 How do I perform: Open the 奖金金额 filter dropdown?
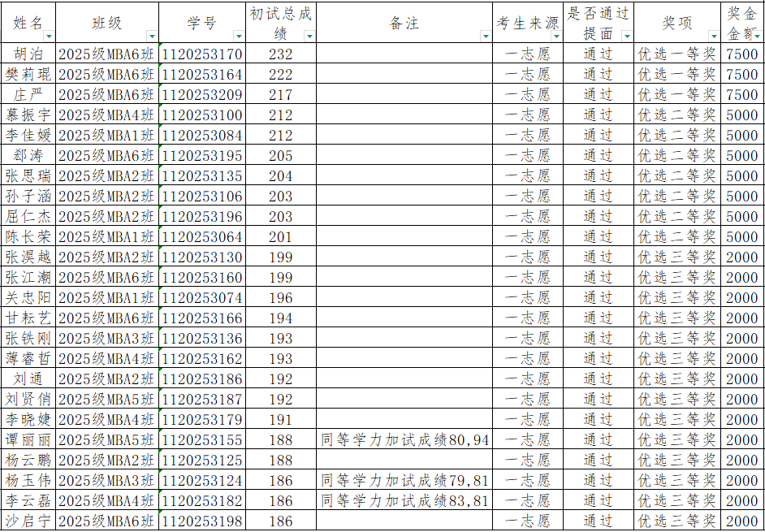click(758, 37)
